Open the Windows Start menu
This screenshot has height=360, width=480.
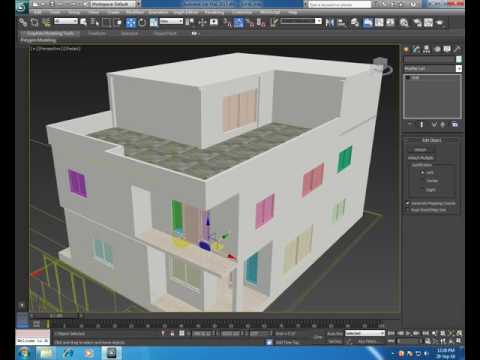click(x=25, y=353)
